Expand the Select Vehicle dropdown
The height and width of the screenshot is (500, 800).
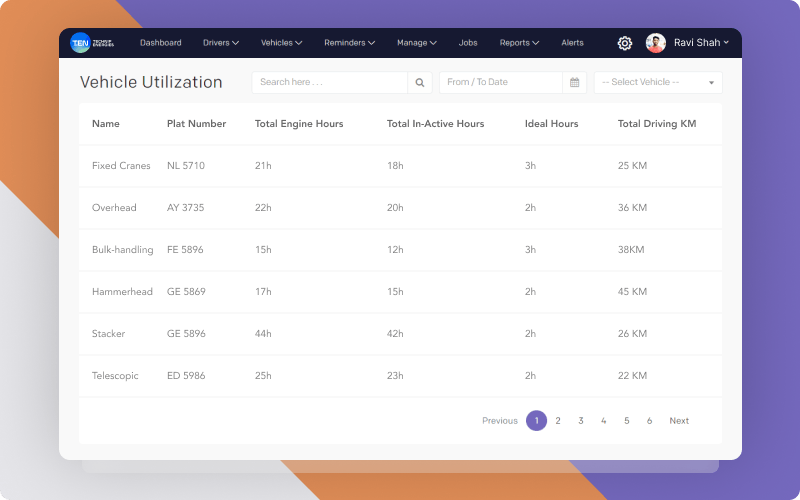click(658, 83)
